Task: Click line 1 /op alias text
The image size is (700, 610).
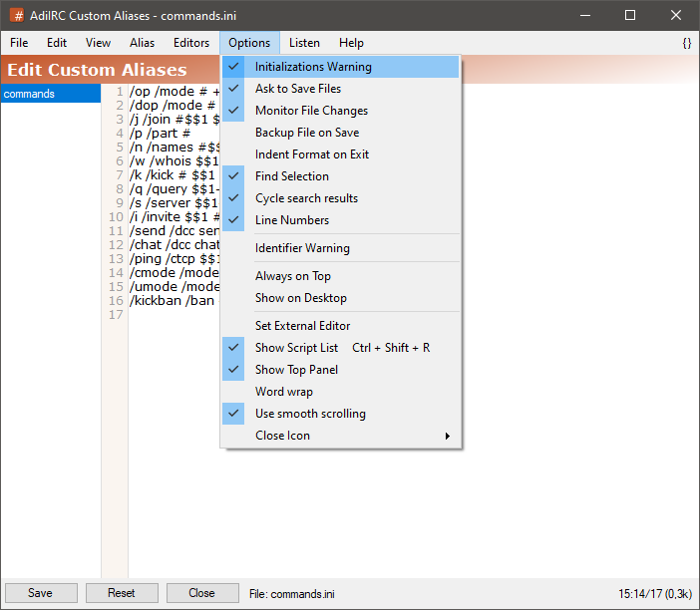Action: pos(175,92)
